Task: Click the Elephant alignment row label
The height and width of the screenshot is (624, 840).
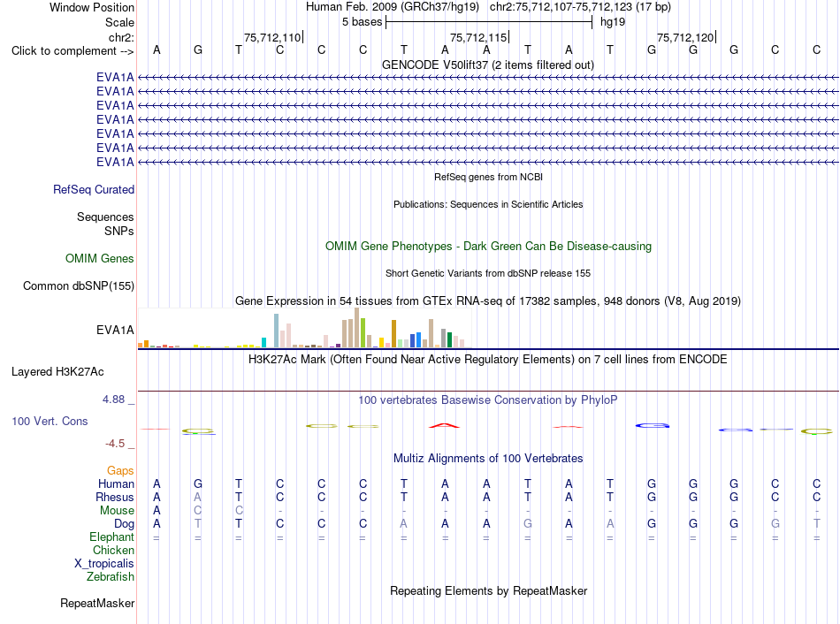Action: (112, 537)
